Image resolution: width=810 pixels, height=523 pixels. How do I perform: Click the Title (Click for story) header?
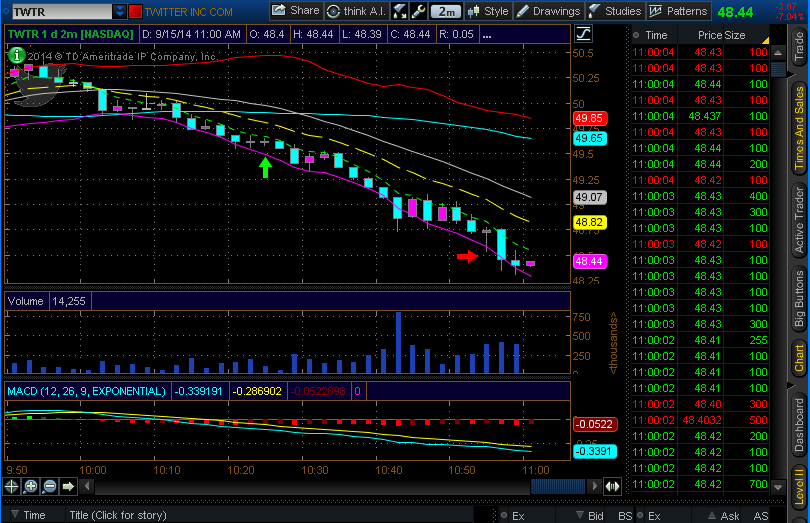coord(118,515)
